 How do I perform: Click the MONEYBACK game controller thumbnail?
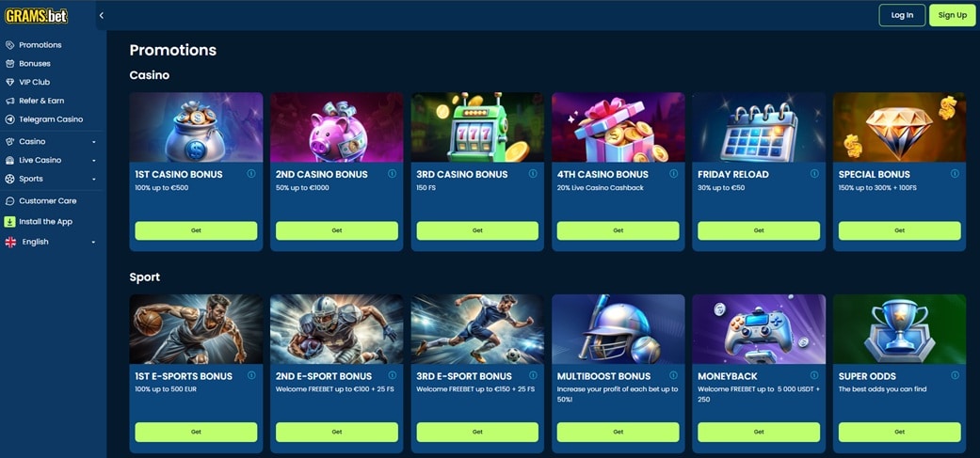click(x=759, y=329)
